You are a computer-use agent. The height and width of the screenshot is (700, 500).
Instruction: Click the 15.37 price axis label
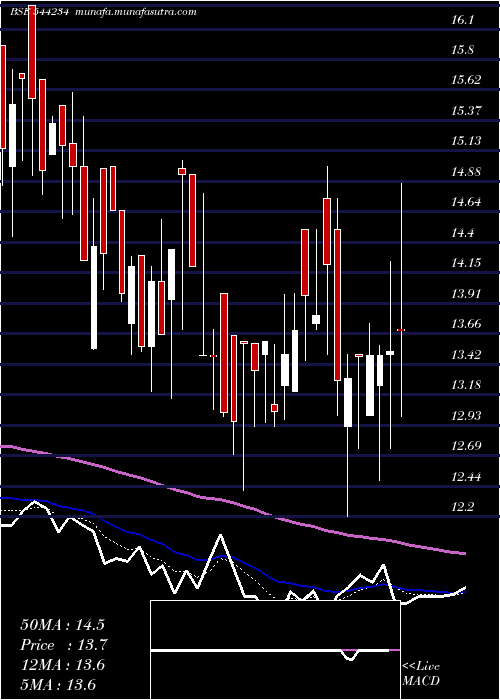click(x=467, y=111)
